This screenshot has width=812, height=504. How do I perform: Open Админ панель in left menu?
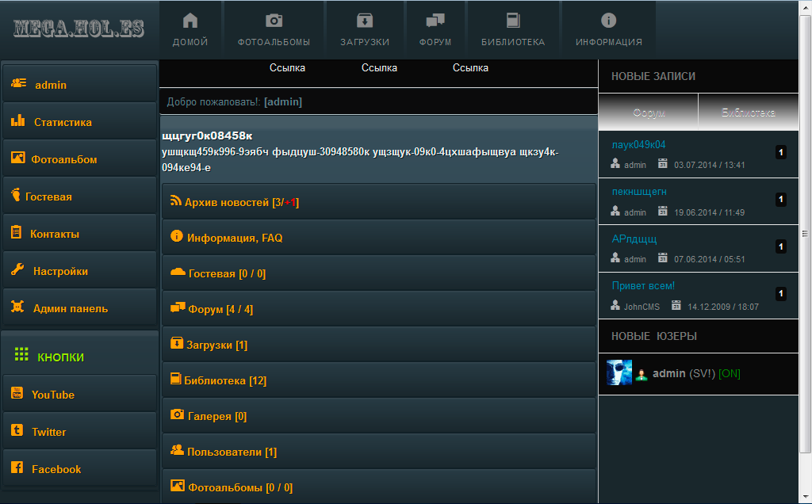pyautogui.click(x=70, y=308)
